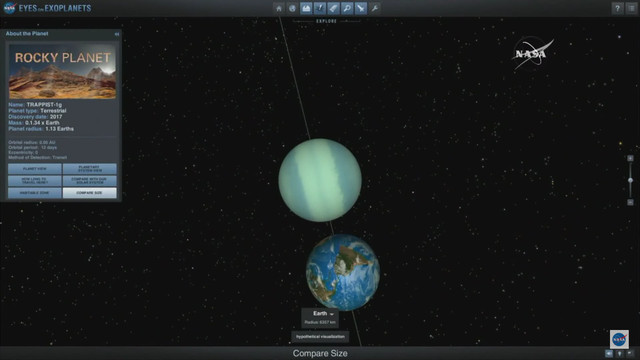Toggle the fullscreen icon at bottom right corner

point(630,353)
